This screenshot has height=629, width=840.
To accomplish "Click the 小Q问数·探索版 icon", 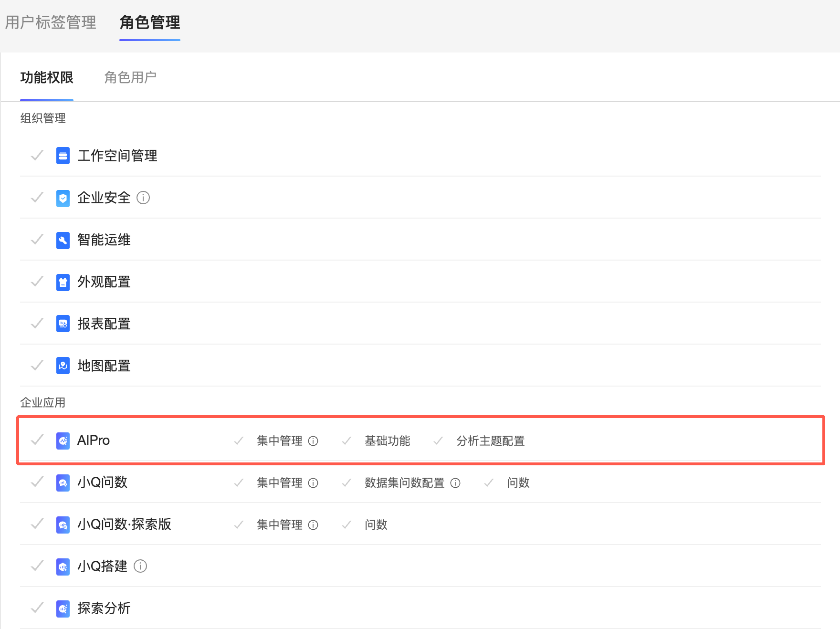I will (63, 524).
